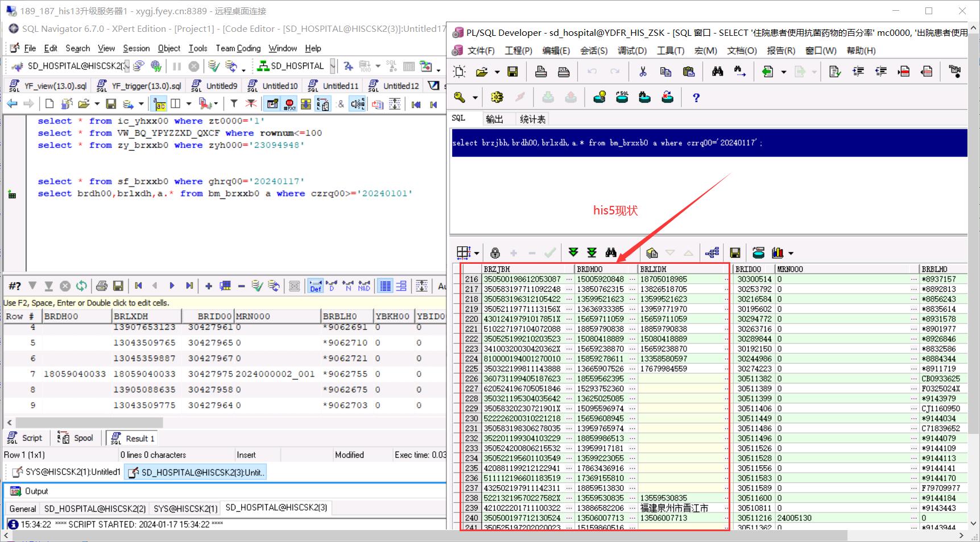Image resolution: width=980 pixels, height=542 pixels.
Task: Click the green refresh icon in results toolbar
Action: (x=81, y=286)
